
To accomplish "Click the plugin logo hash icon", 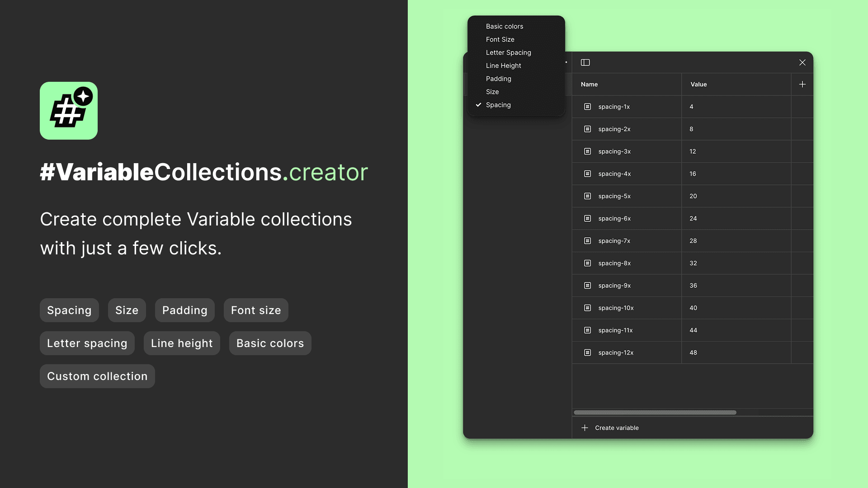I will tap(69, 111).
